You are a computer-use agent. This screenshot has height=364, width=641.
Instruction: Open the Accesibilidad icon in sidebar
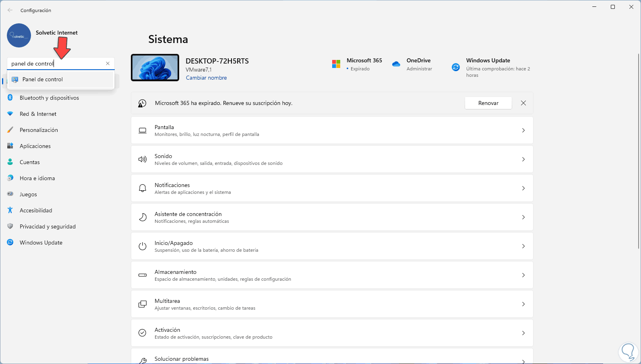(x=10, y=210)
